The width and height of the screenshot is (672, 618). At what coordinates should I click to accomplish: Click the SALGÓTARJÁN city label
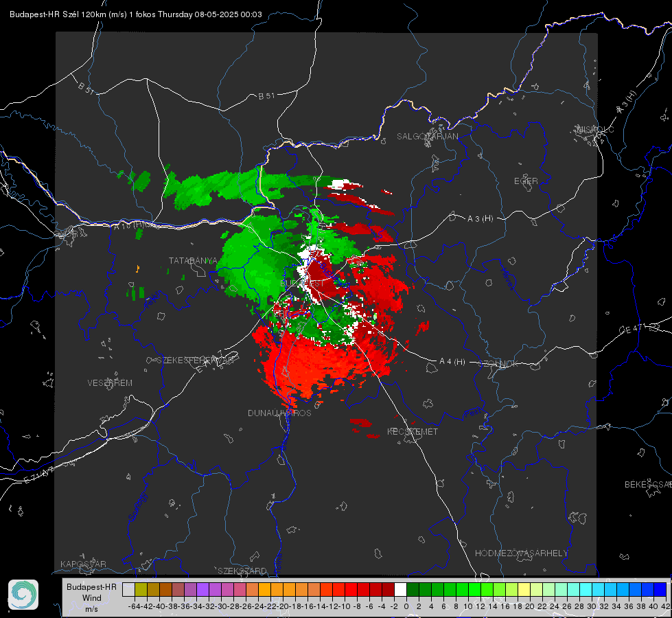[427, 137]
